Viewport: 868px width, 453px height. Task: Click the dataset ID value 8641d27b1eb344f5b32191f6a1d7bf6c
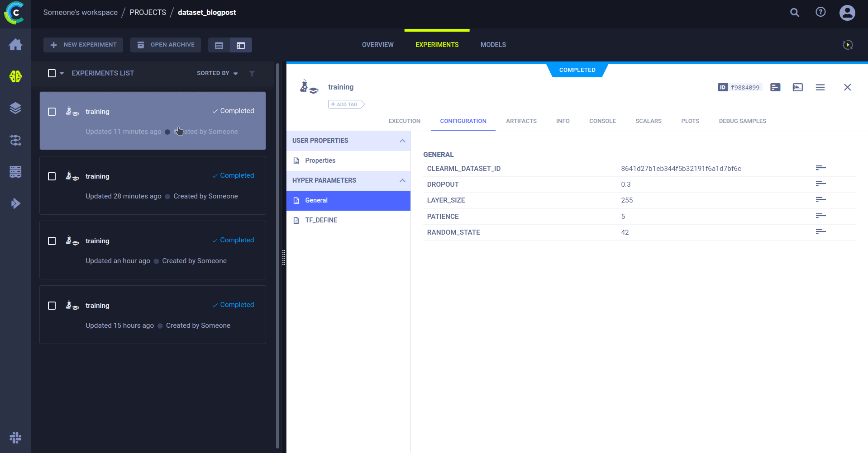[681, 169]
